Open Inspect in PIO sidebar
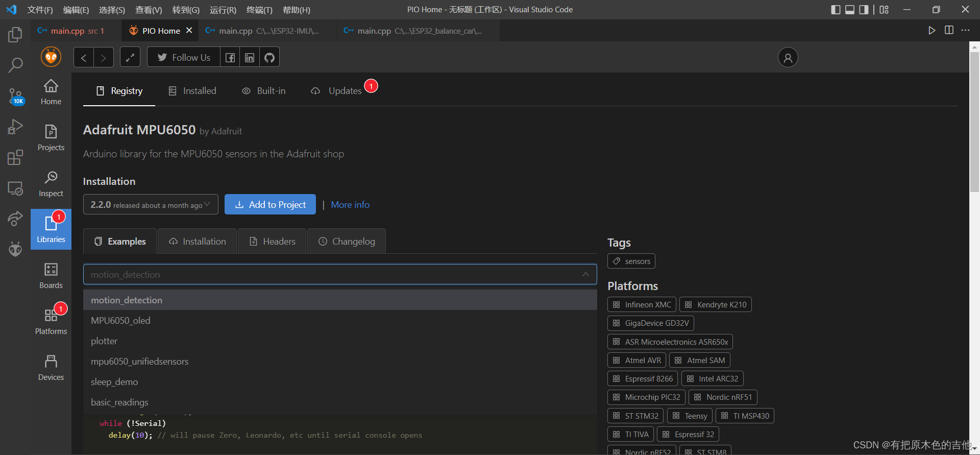Viewport: 980px width, 455px height. tap(51, 184)
